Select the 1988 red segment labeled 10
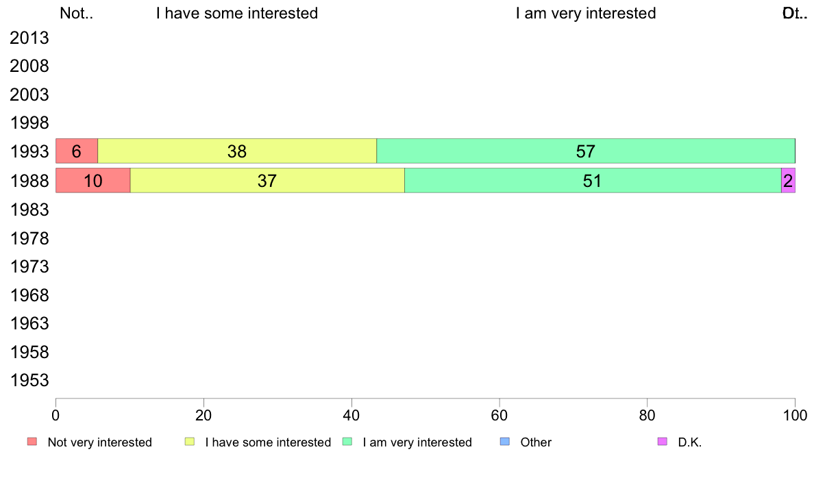814x504 pixels. pyautogui.click(x=93, y=181)
